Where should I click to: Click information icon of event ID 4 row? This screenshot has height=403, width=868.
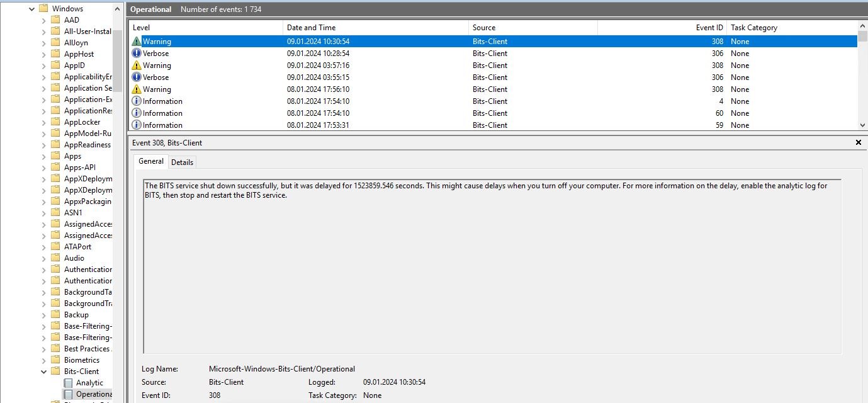137,101
